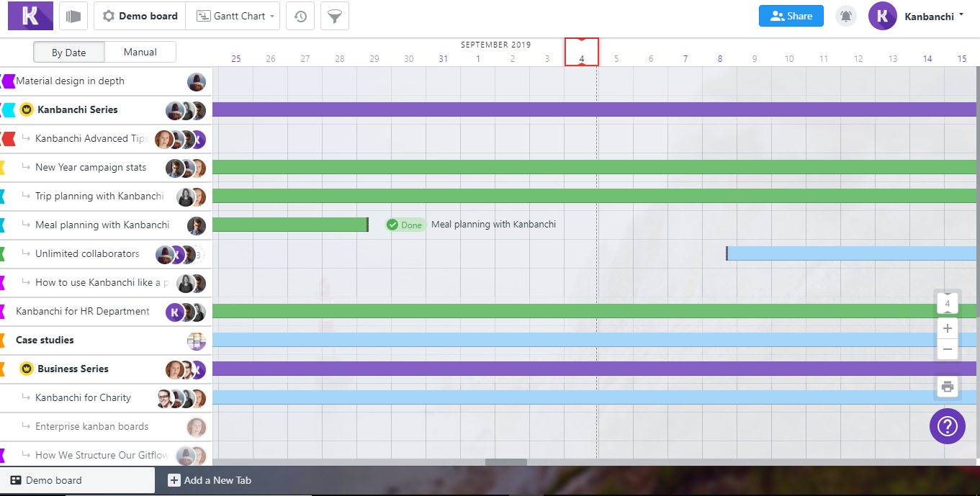980x496 pixels.
Task: Click the purple Business Series Gantt bar
Action: [x=594, y=369]
